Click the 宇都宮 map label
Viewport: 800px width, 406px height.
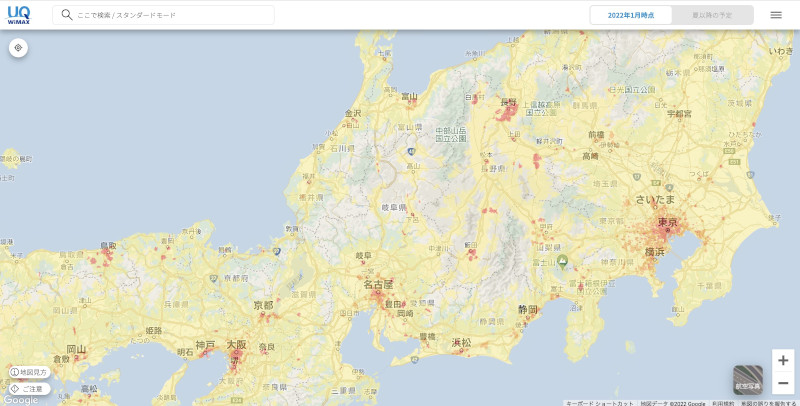point(679,114)
